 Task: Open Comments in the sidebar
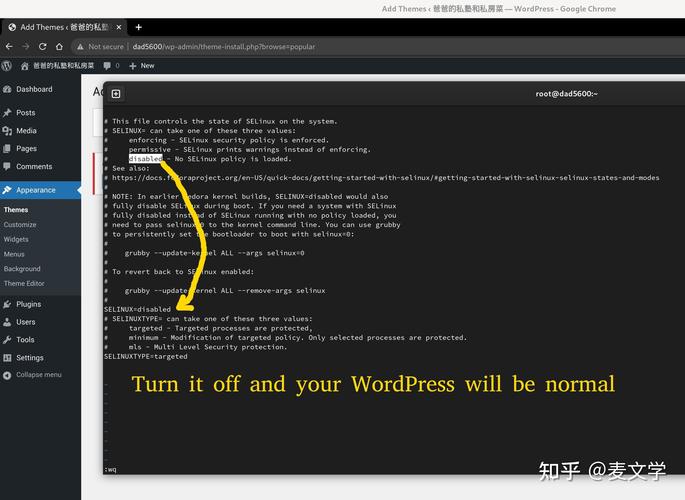coord(34,166)
